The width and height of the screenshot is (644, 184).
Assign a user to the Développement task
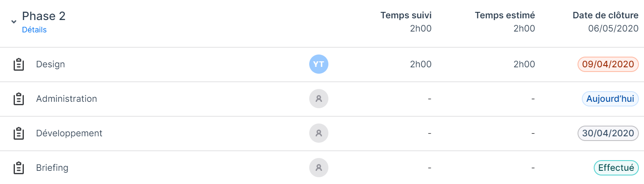click(319, 133)
